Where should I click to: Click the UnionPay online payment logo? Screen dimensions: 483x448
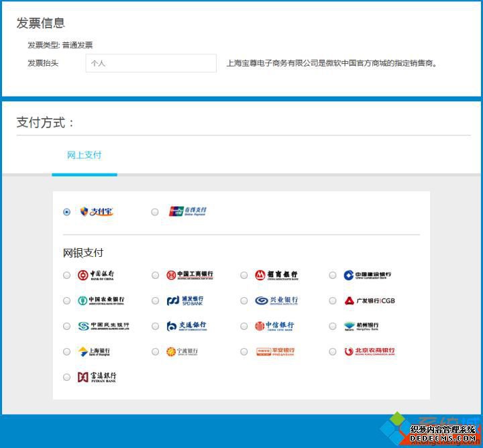tap(188, 211)
